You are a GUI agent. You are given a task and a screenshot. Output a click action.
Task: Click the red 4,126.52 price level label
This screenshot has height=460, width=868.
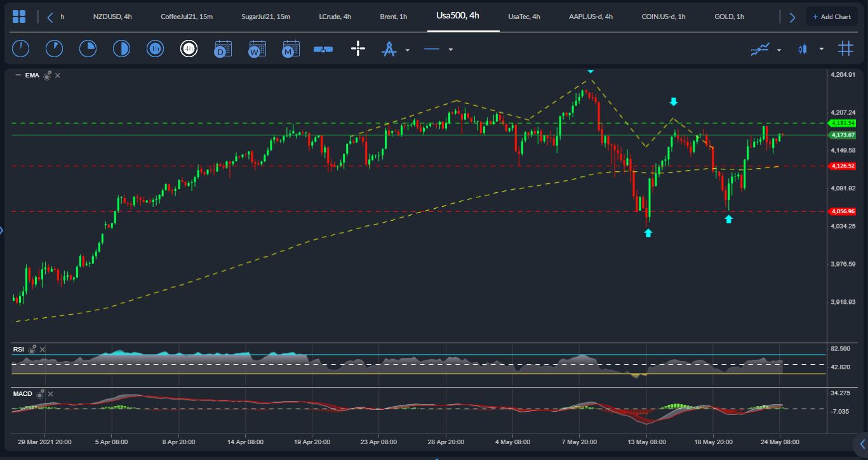[x=843, y=166]
